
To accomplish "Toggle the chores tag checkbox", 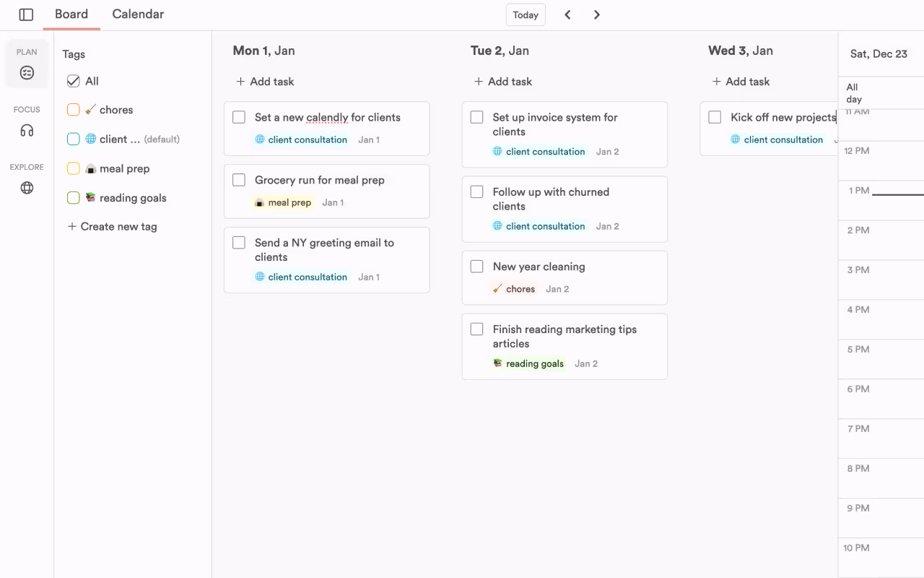I will 73,110.
